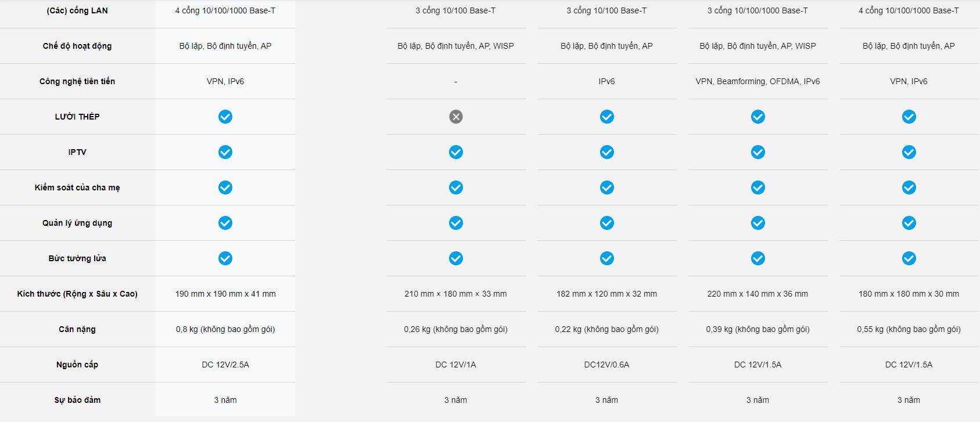The width and height of the screenshot is (980, 422).
Task: Click the VPN, Beamforming, OFDMA, IPv6 cell
Action: tap(758, 81)
